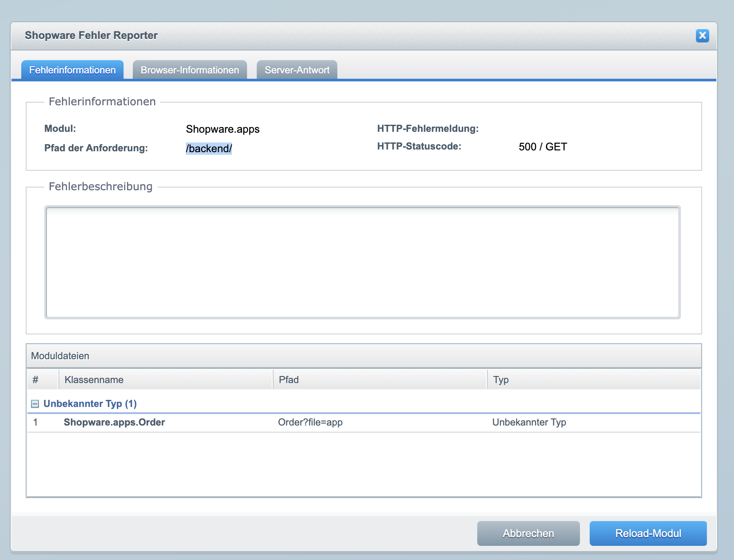Click the Shopware Fehler Reporter title text
The height and width of the screenshot is (560, 734).
click(x=91, y=35)
